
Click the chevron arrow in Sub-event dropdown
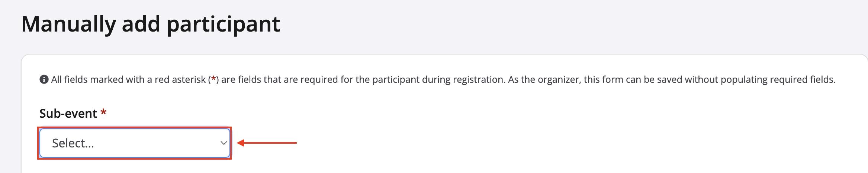[x=224, y=143]
